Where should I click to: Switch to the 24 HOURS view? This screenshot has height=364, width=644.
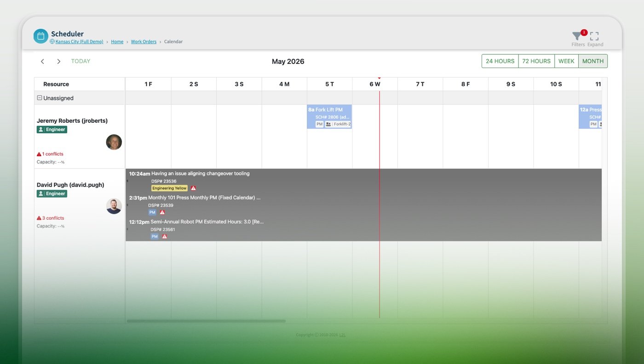(x=500, y=61)
